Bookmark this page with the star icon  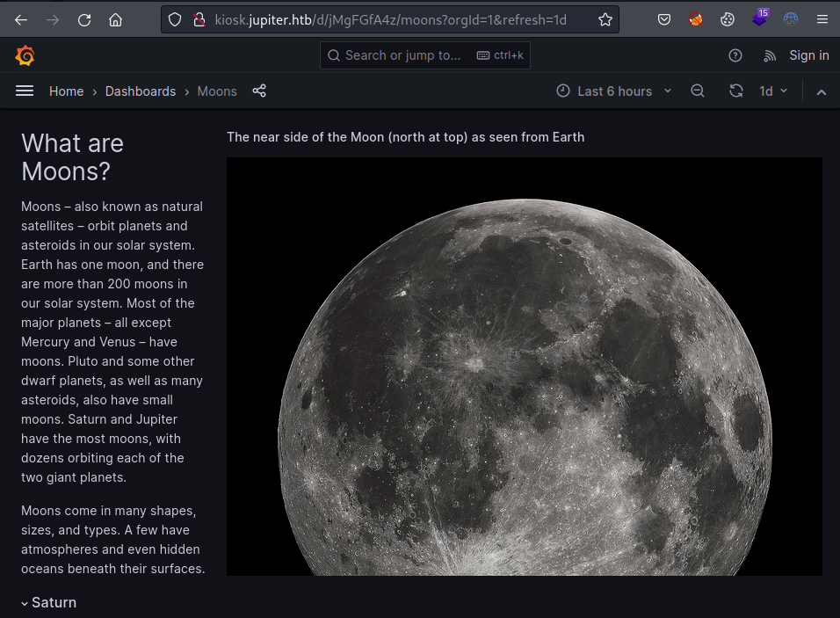click(x=605, y=20)
